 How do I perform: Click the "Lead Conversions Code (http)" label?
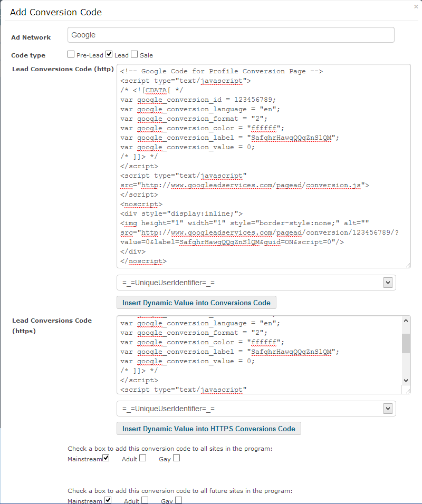pos(63,69)
